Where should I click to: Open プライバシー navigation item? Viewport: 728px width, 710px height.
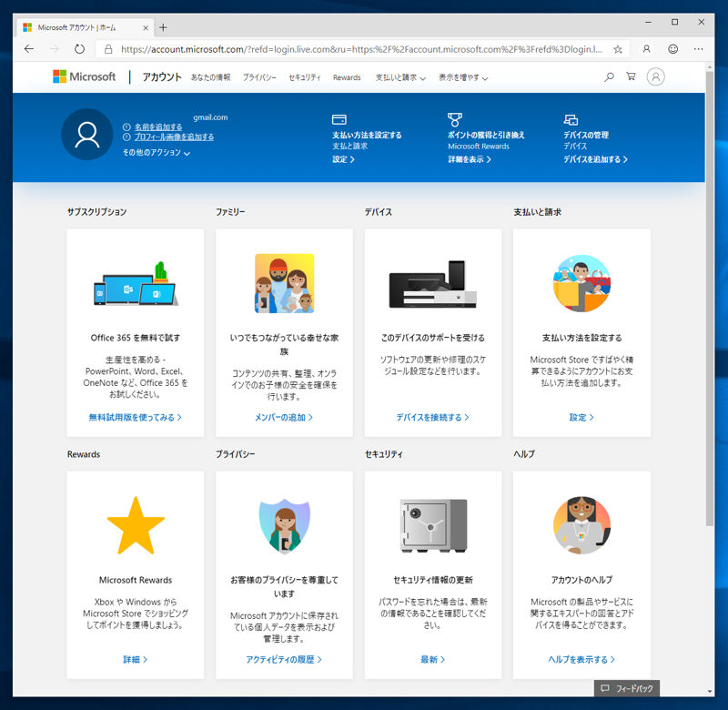259,77
